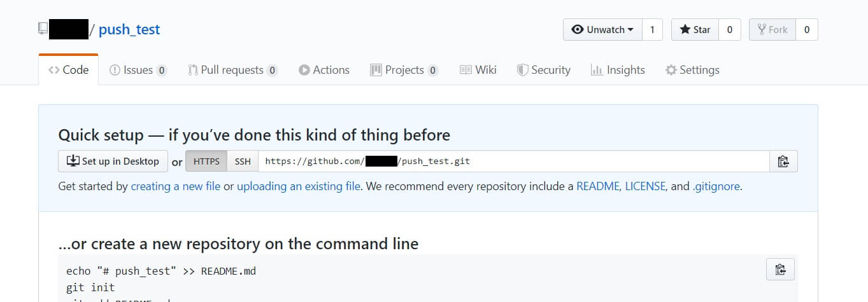
Task: Switch clone URL to SSH
Action: coord(243,161)
